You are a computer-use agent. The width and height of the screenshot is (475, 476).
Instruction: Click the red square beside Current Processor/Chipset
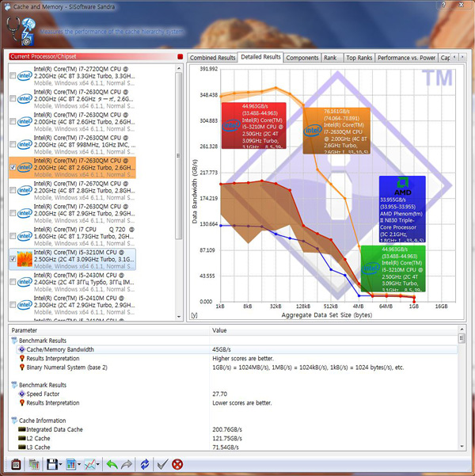180,56
